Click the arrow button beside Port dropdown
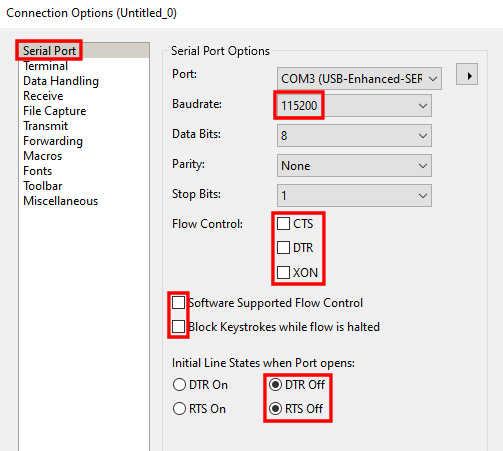The image size is (503, 451). point(467,74)
